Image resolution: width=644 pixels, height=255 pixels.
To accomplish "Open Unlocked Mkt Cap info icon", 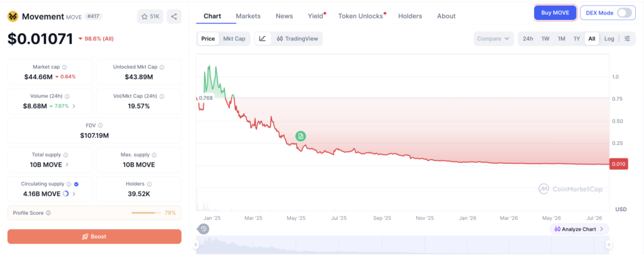I will (x=162, y=67).
